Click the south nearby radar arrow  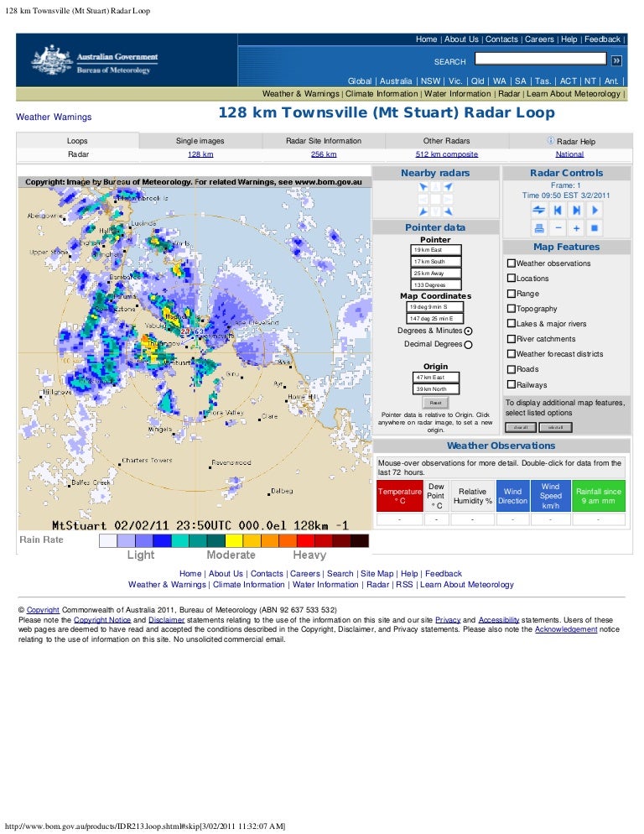click(435, 211)
